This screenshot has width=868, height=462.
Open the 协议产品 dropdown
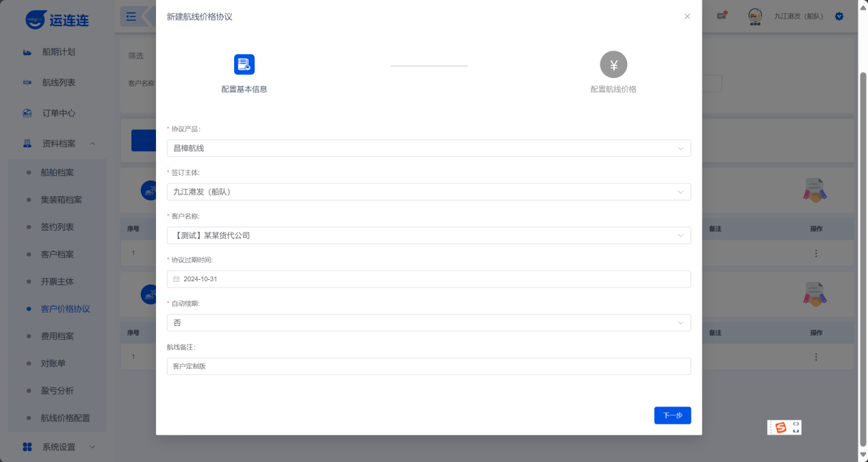429,148
